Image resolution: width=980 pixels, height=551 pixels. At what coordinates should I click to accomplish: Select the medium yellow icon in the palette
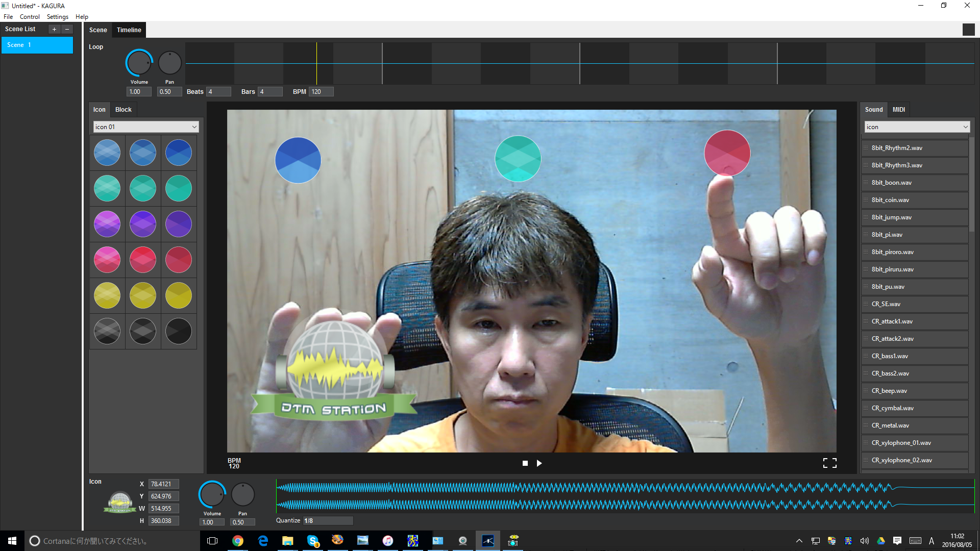pyautogui.click(x=143, y=295)
